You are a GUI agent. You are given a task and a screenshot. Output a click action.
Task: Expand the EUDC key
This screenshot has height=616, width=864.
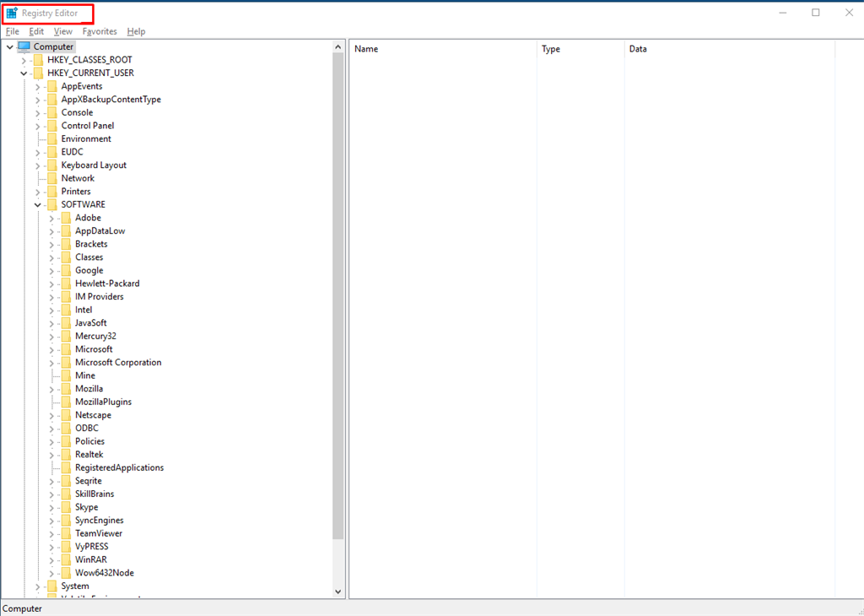point(37,152)
